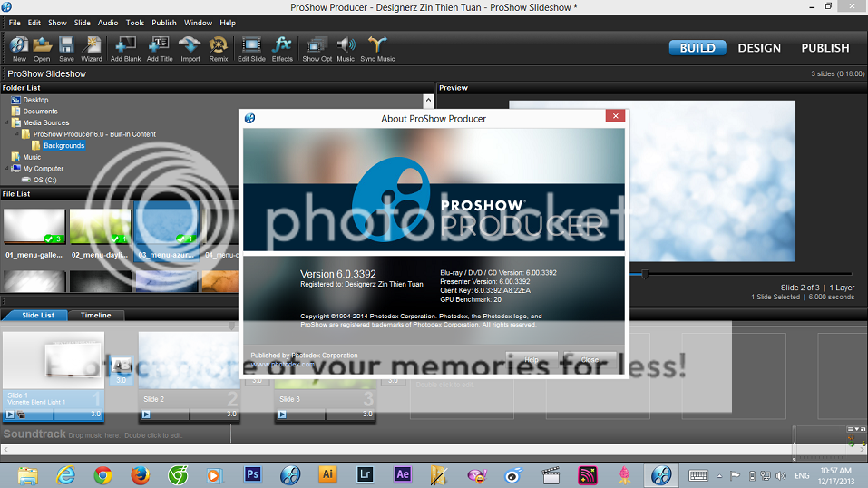Switch to DESIGN workspace mode
The width and height of the screenshot is (868, 488).
click(x=759, y=48)
